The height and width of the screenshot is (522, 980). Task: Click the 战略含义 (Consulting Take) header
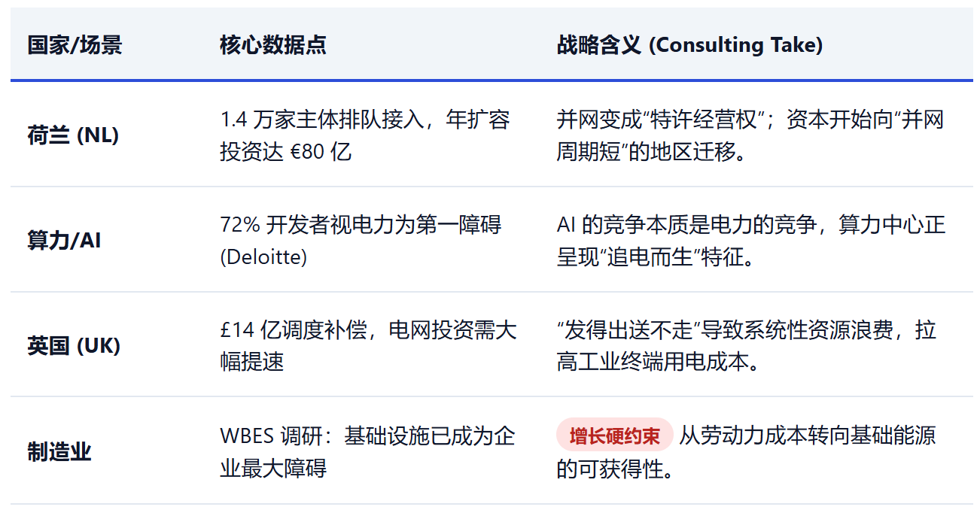point(689,45)
